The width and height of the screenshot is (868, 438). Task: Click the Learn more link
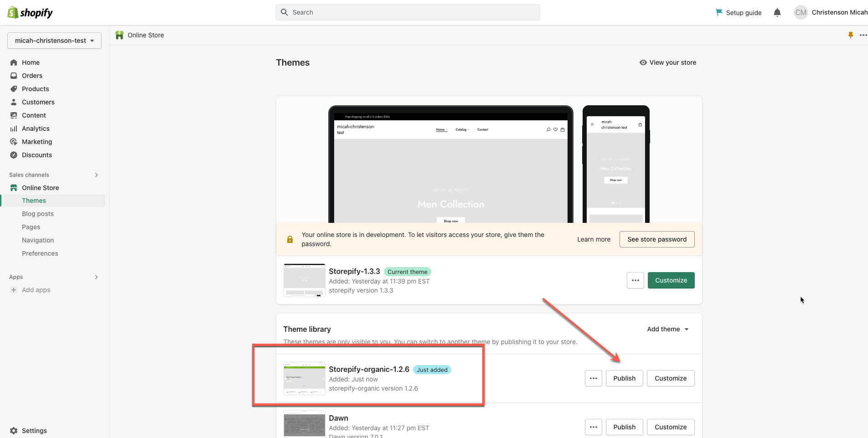594,239
